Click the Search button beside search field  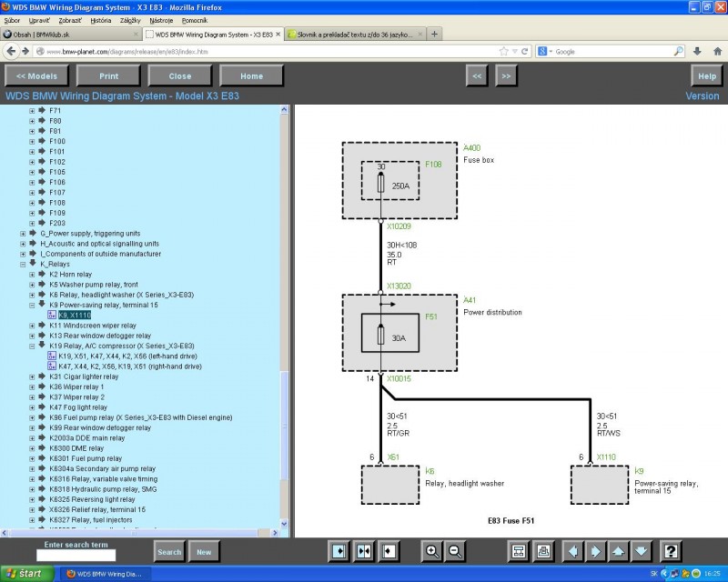(169, 552)
